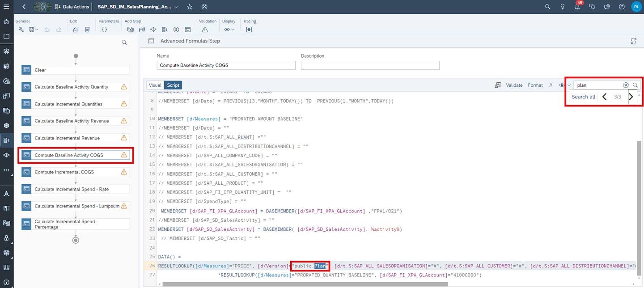Add an Advanced Formulas step
This screenshot has width=644, height=288.
(x=188, y=30)
